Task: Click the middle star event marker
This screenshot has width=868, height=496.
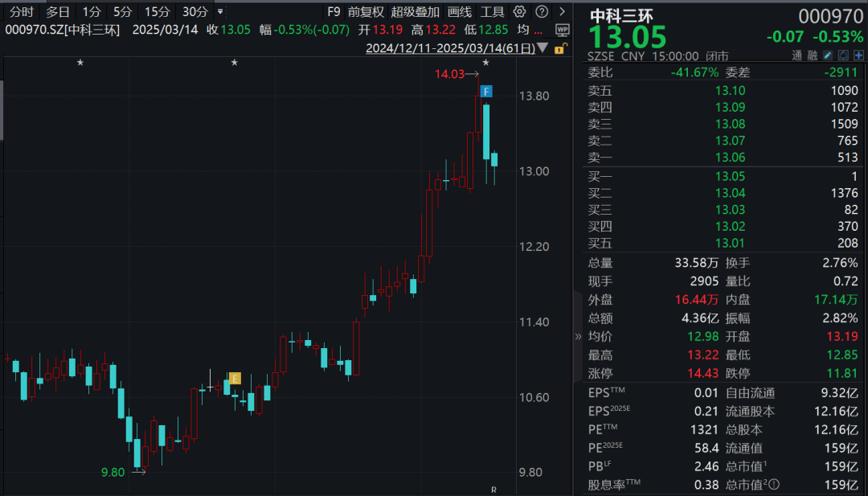Action: (235, 63)
